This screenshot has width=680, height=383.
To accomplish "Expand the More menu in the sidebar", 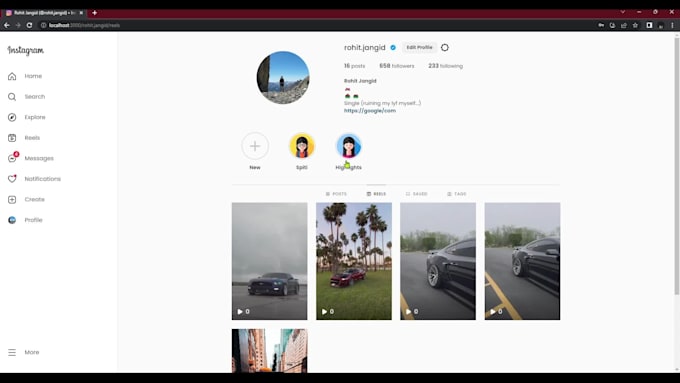I will pos(23,352).
